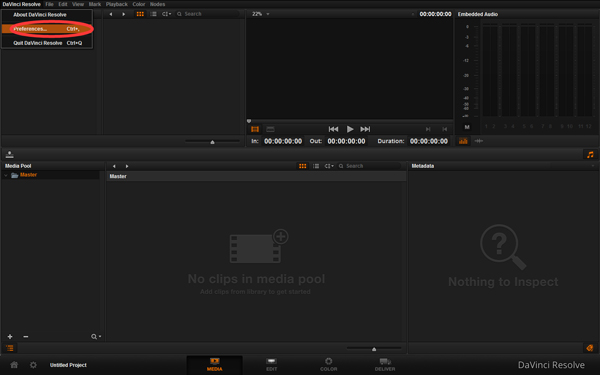600x375 pixels.
Task: Open the Project Manager home icon
Action: (14, 365)
